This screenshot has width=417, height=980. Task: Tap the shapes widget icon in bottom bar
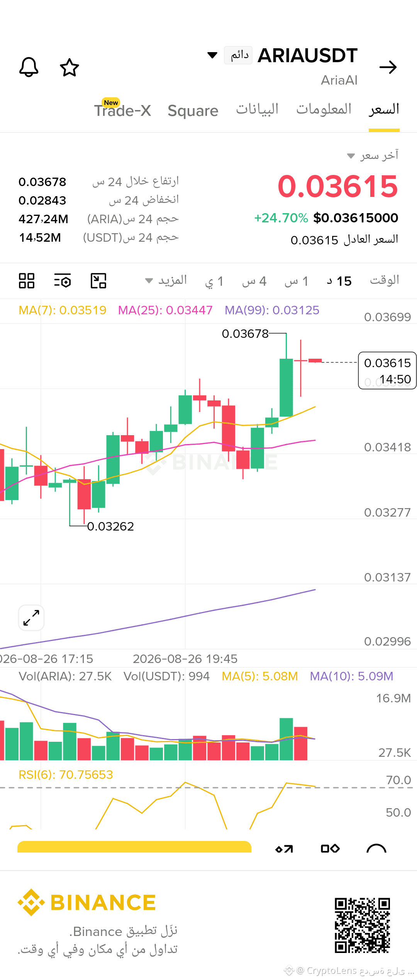pos(331,848)
